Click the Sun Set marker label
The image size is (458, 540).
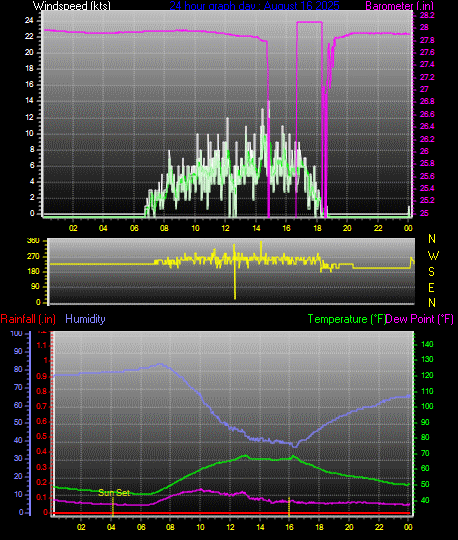tap(114, 492)
